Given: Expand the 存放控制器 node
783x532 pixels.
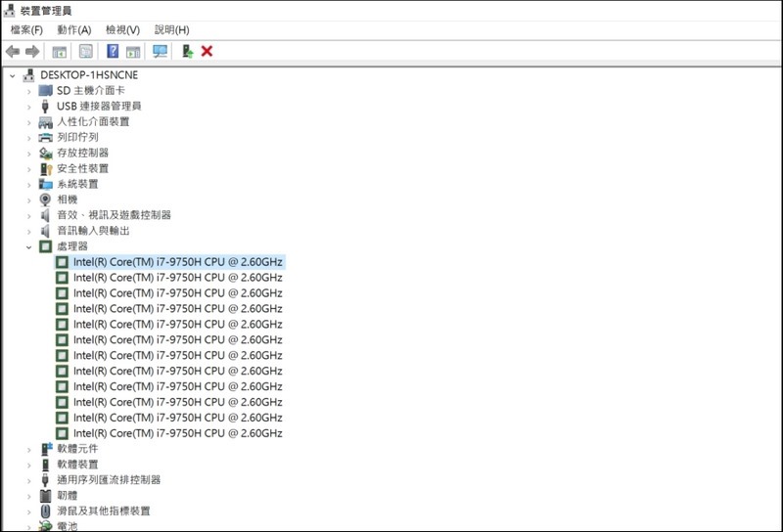Looking at the screenshot, I should click(28, 154).
